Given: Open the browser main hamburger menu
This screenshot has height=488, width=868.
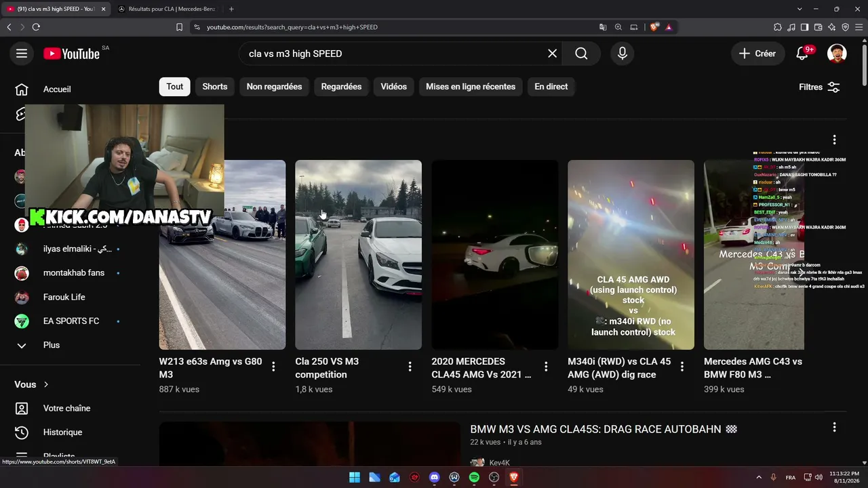Looking at the screenshot, I should (859, 27).
